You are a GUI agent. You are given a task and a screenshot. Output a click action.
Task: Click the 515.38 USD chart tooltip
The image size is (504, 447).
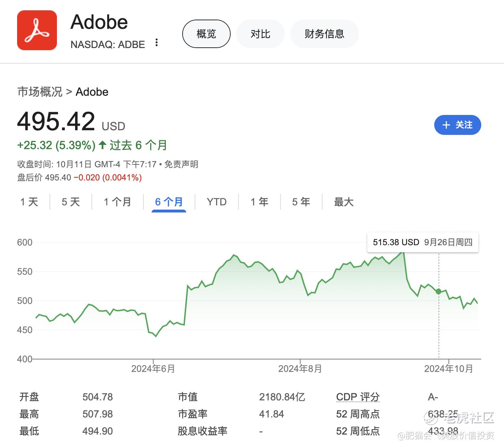coord(423,242)
